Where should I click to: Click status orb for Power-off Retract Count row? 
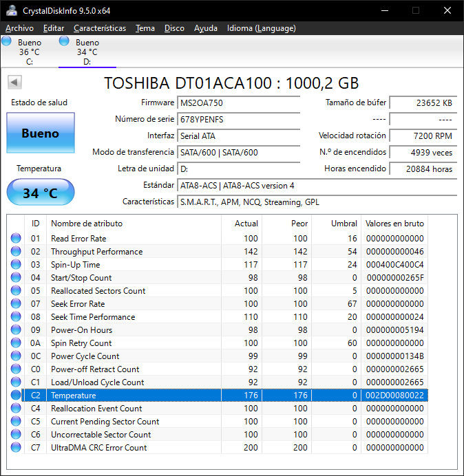pyautogui.click(x=16, y=369)
